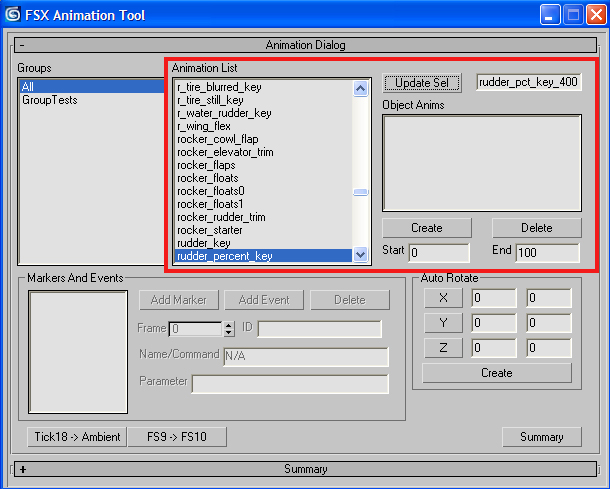The width and height of the screenshot is (610, 489).
Task: Click the FSX Animation Tool title bar icon
Action: [x=13, y=15]
